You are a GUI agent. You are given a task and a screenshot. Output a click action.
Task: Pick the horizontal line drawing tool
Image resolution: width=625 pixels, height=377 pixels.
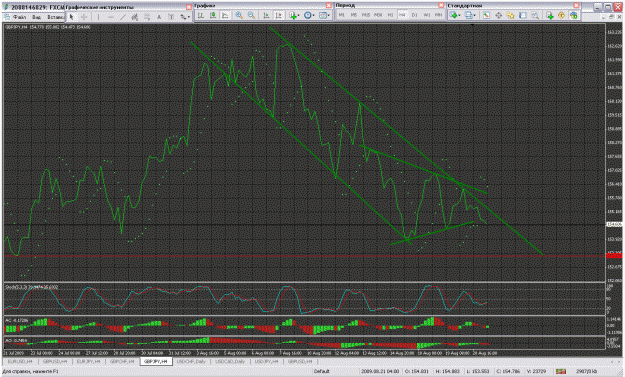click(111, 17)
